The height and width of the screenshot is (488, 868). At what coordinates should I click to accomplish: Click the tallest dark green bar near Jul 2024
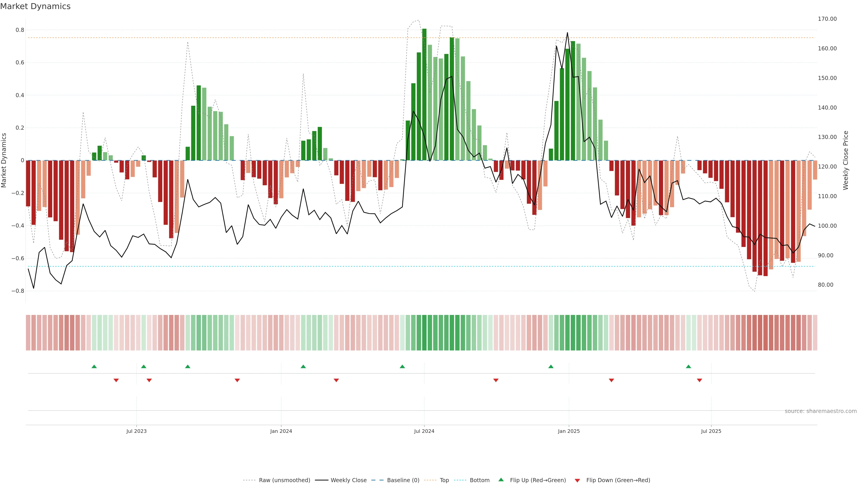coord(424,94)
